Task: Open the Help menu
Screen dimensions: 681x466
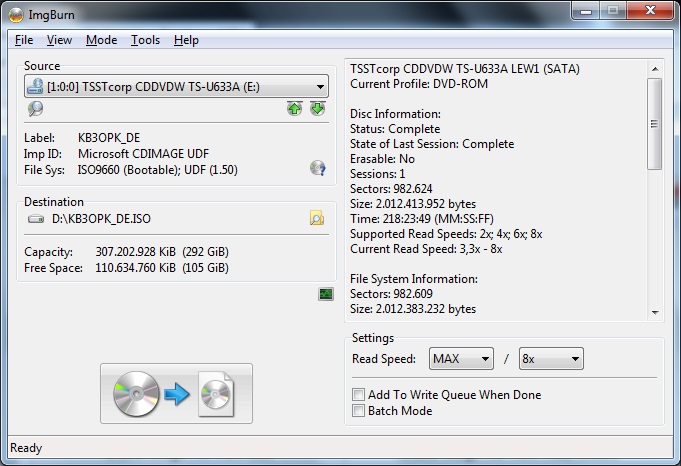Action: pos(186,40)
